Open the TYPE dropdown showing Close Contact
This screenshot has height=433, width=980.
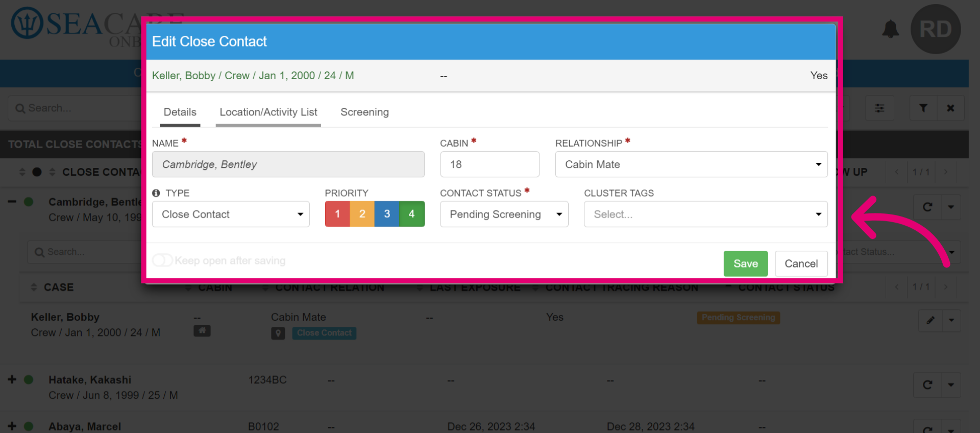click(231, 214)
